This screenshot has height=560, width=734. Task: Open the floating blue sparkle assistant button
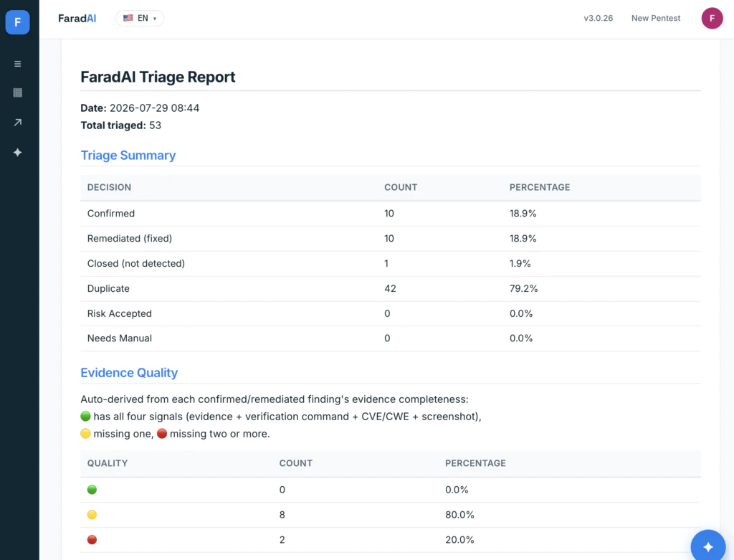pos(707,546)
